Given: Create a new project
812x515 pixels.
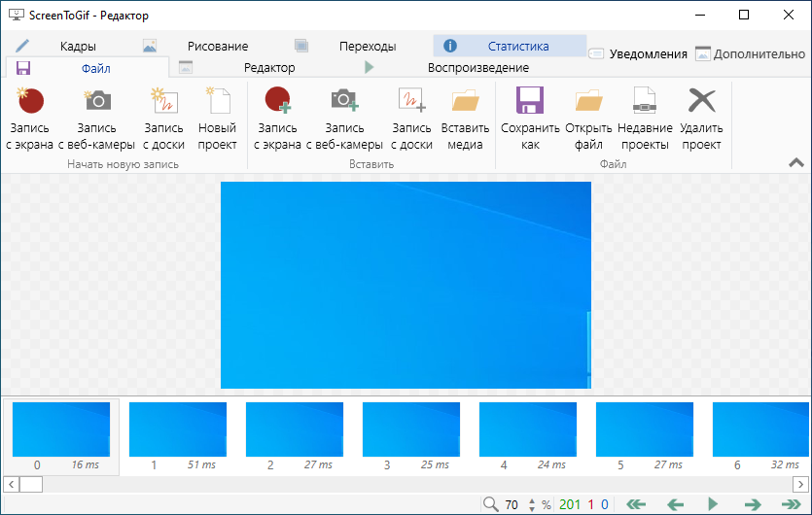Looking at the screenshot, I should 217,120.
